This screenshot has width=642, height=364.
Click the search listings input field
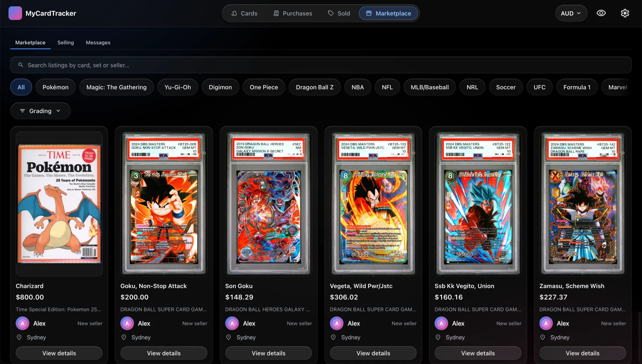pyautogui.click(x=321, y=65)
